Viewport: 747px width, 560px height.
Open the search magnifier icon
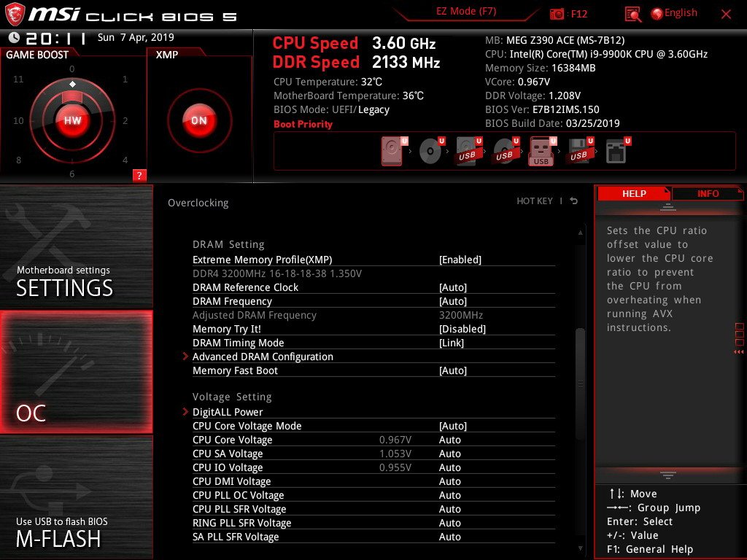click(x=633, y=15)
